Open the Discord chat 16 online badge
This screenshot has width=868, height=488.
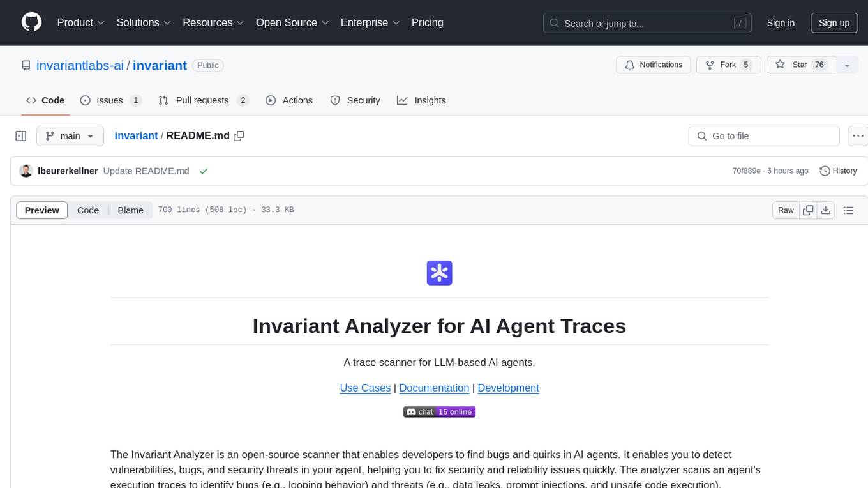tap(439, 412)
